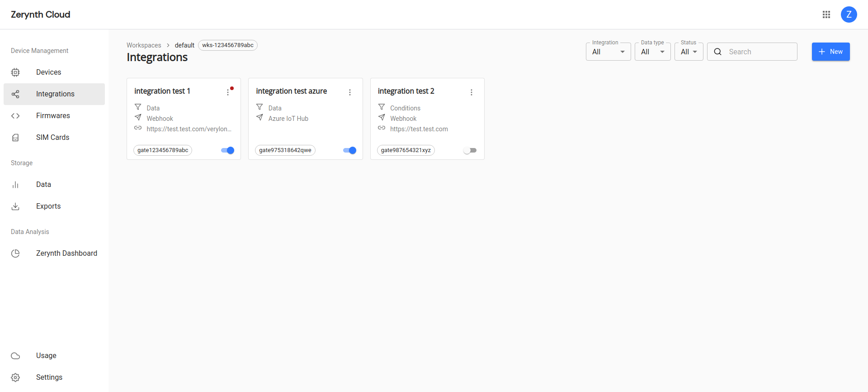This screenshot has height=392, width=868.
Task: Open SIM Cards section
Action: click(54, 138)
